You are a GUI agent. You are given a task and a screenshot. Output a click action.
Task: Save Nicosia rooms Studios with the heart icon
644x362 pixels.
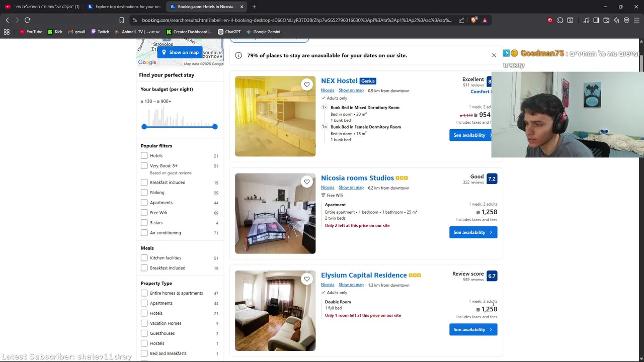pos(307,182)
